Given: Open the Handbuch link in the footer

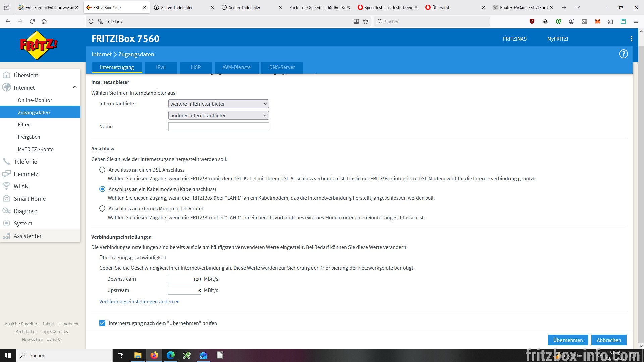Looking at the screenshot, I should pos(68,324).
